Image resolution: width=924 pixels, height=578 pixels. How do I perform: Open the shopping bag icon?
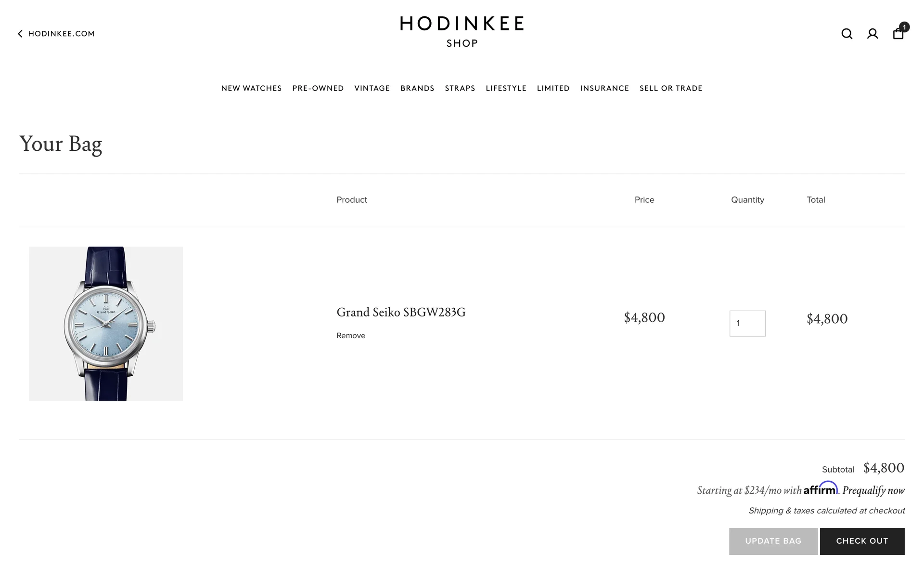coord(898,33)
